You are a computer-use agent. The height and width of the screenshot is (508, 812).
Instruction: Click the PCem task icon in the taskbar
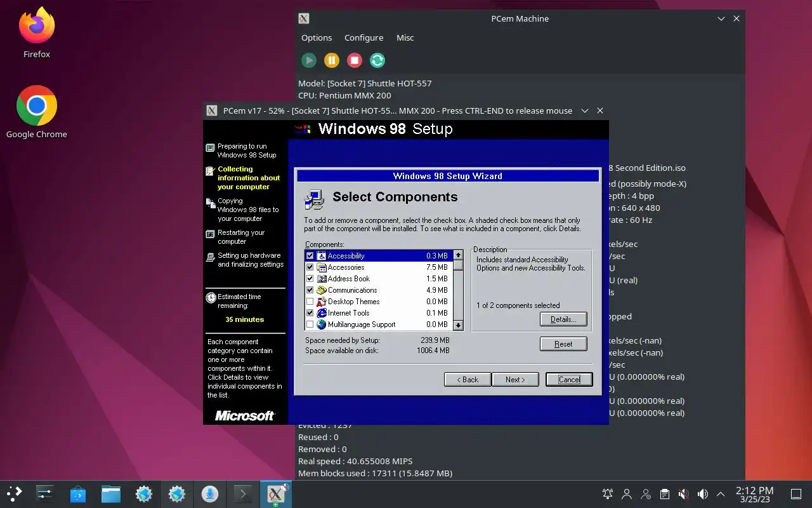pos(276,493)
